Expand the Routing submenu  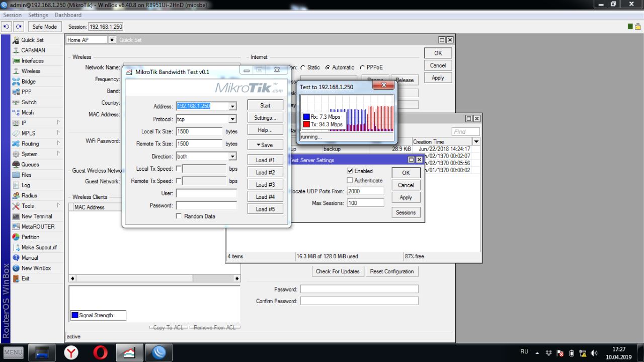[x=58, y=143]
